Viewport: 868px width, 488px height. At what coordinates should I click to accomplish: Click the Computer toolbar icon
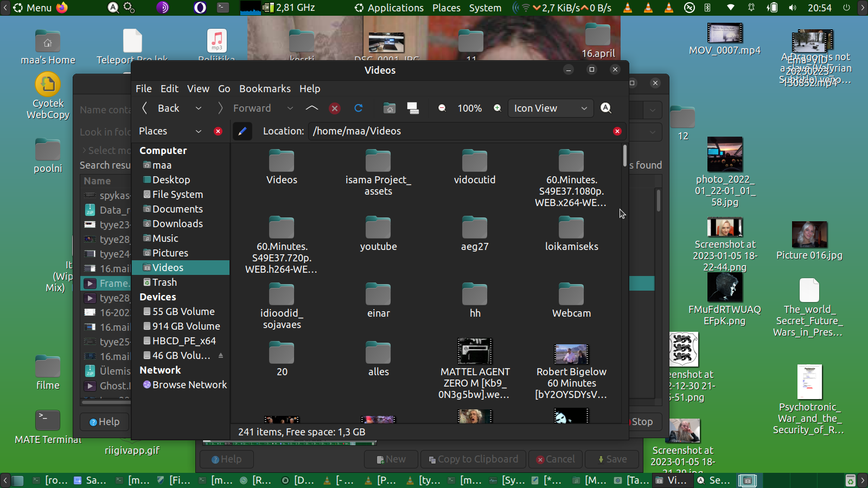coord(413,108)
